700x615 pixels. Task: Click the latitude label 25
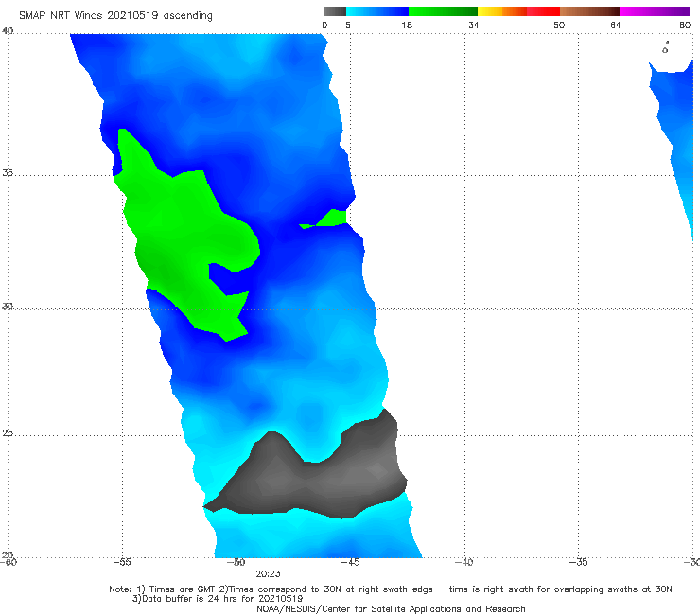pyautogui.click(x=8, y=432)
